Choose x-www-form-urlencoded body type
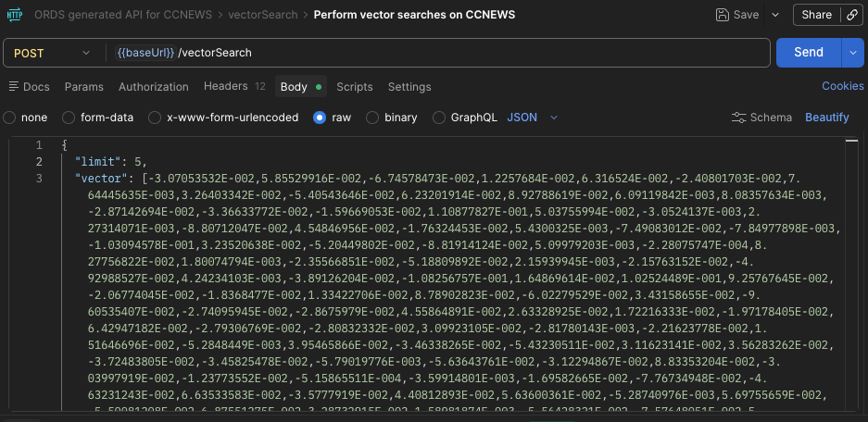 pos(154,118)
